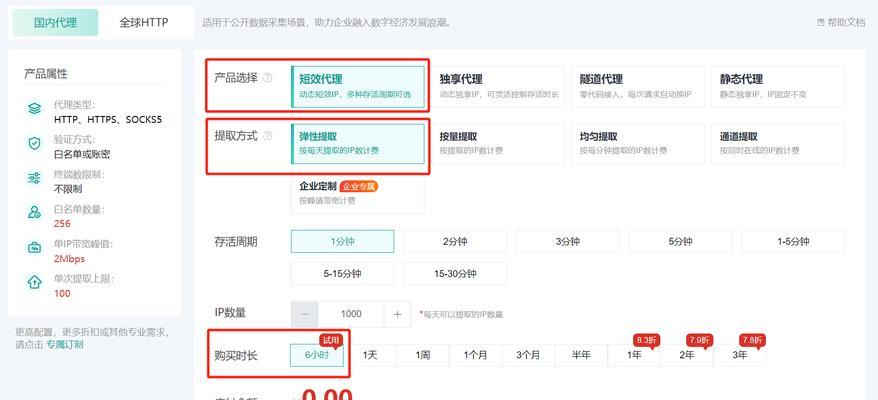The width and height of the screenshot is (878, 400).
Task: Click the 验证方式 shield icon
Action: click(35, 144)
